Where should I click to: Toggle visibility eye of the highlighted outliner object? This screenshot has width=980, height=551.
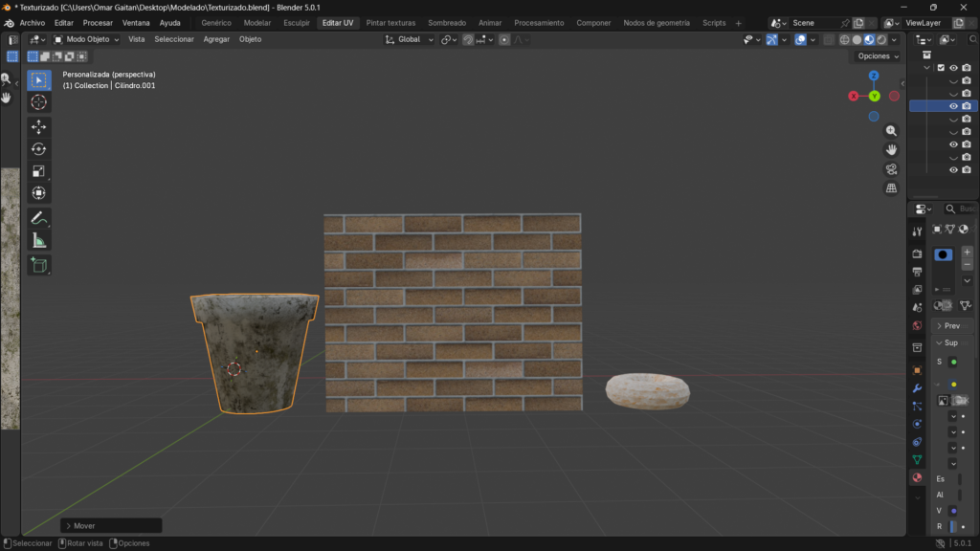click(x=953, y=106)
